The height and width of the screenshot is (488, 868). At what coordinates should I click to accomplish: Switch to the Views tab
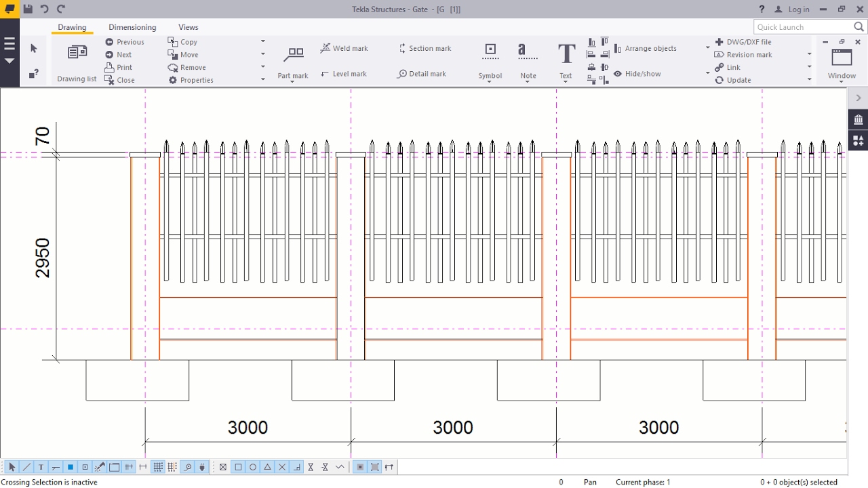189,27
